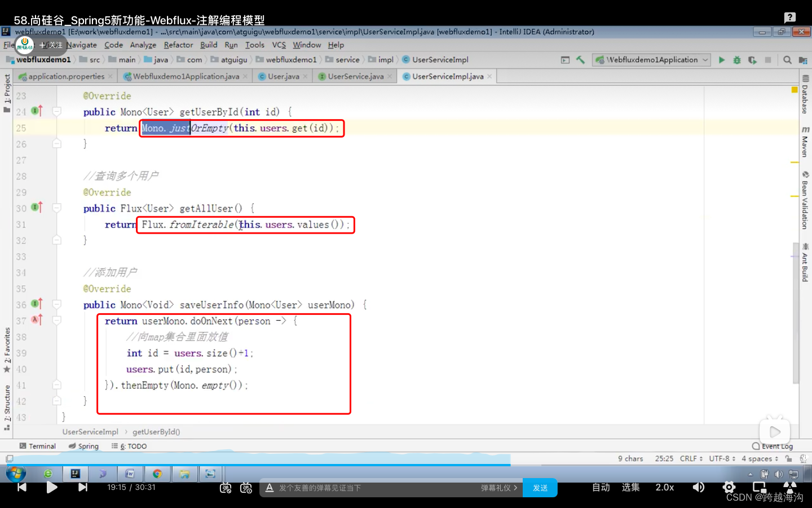Toggle read-only lock in status bar
812x508 pixels.
click(x=788, y=458)
